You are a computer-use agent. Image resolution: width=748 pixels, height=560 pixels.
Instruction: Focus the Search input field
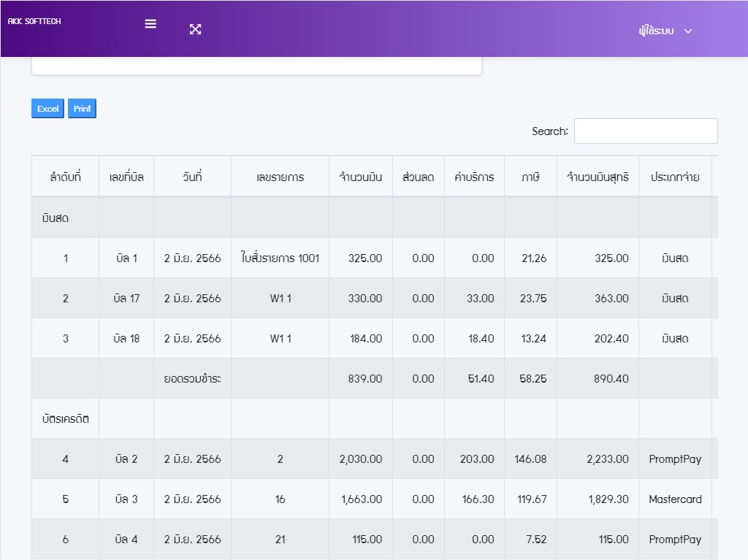click(645, 131)
